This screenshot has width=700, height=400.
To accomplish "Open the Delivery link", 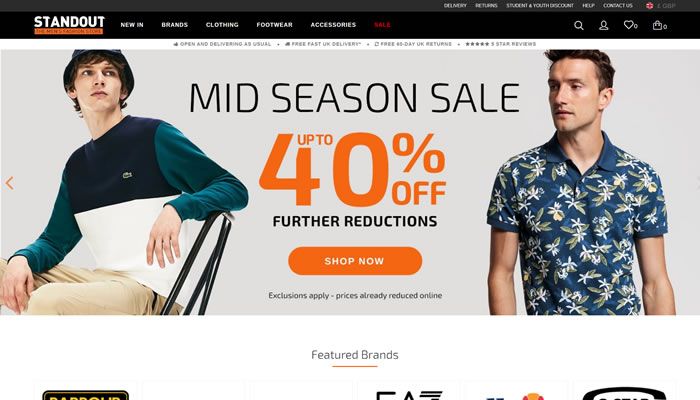I will 455,6.
